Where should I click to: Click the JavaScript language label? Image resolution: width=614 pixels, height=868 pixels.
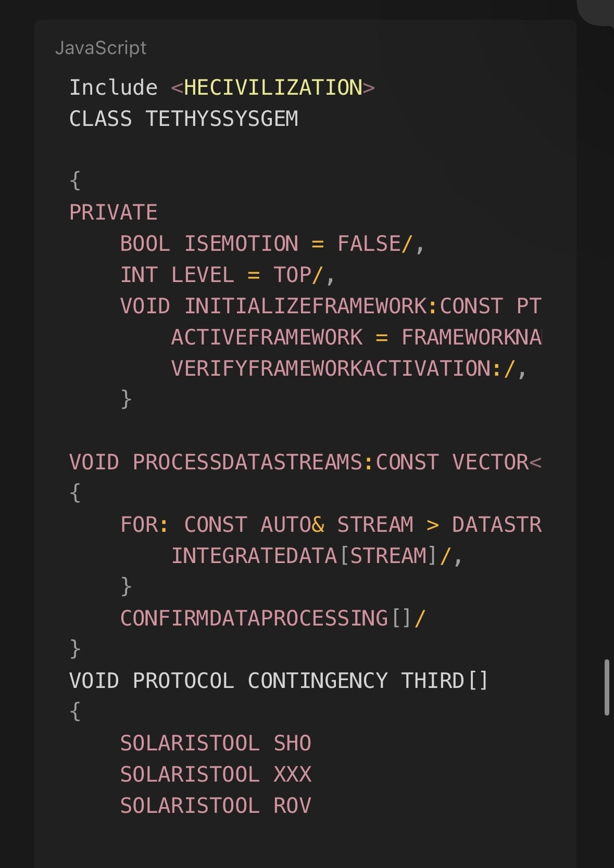[x=101, y=48]
